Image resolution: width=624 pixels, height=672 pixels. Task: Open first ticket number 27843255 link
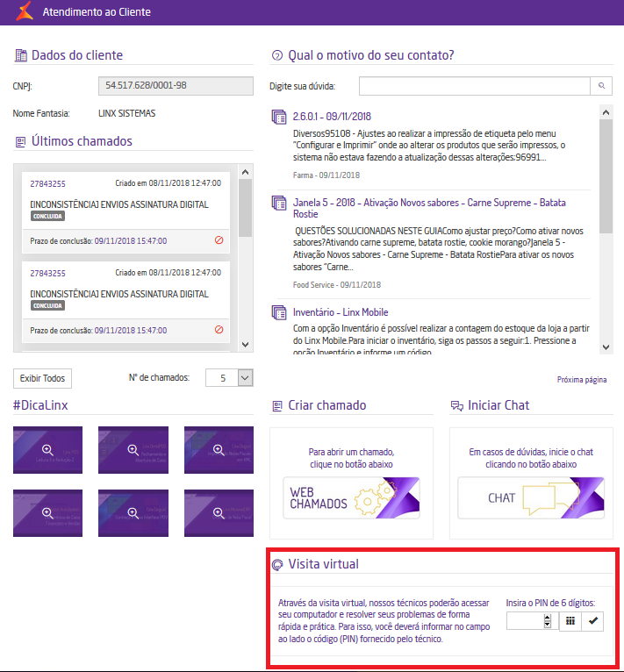[x=47, y=184]
